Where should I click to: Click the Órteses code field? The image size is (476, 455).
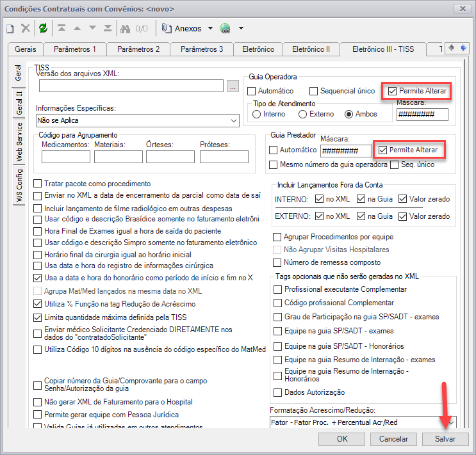(170, 157)
